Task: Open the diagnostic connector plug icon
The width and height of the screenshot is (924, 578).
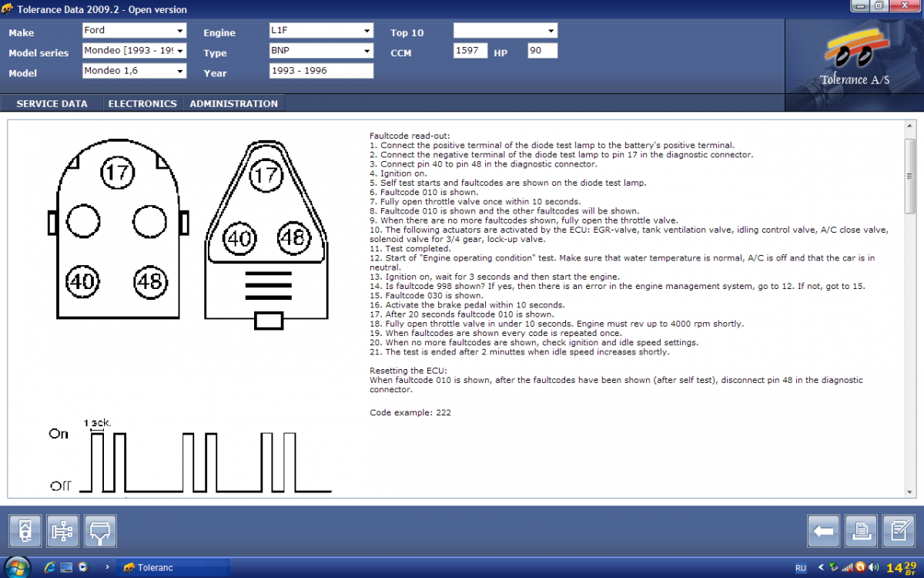Action: (x=101, y=531)
